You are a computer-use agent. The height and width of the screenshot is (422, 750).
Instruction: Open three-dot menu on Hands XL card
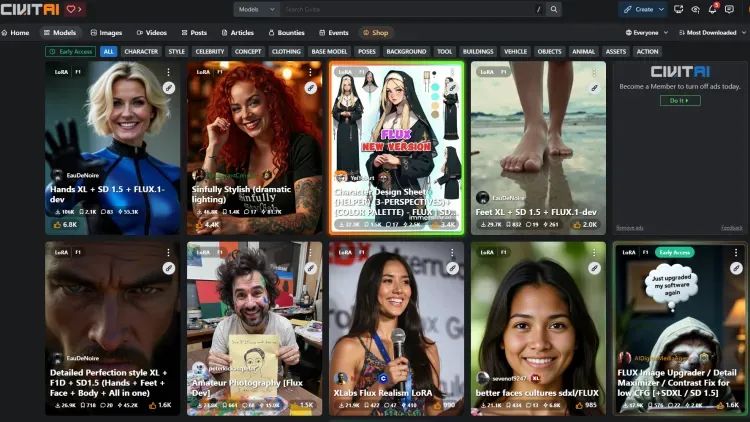[168, 72]
